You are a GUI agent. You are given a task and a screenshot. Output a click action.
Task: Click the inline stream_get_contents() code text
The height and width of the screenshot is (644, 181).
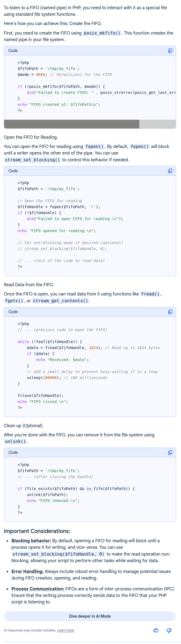pyautogui.click(x=61, y=301)
